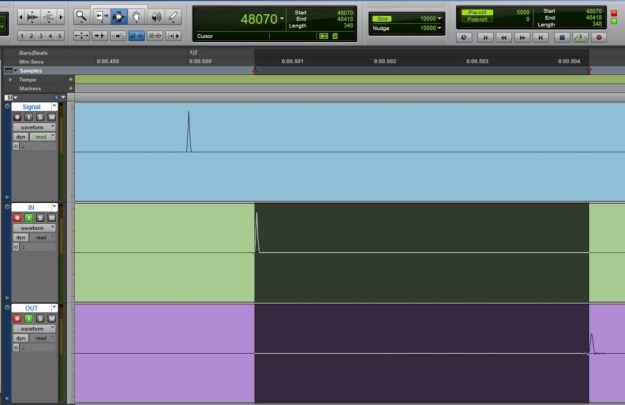The image size is (625, 405).
Task: Solo the OUT track
Action: point(40,318)
